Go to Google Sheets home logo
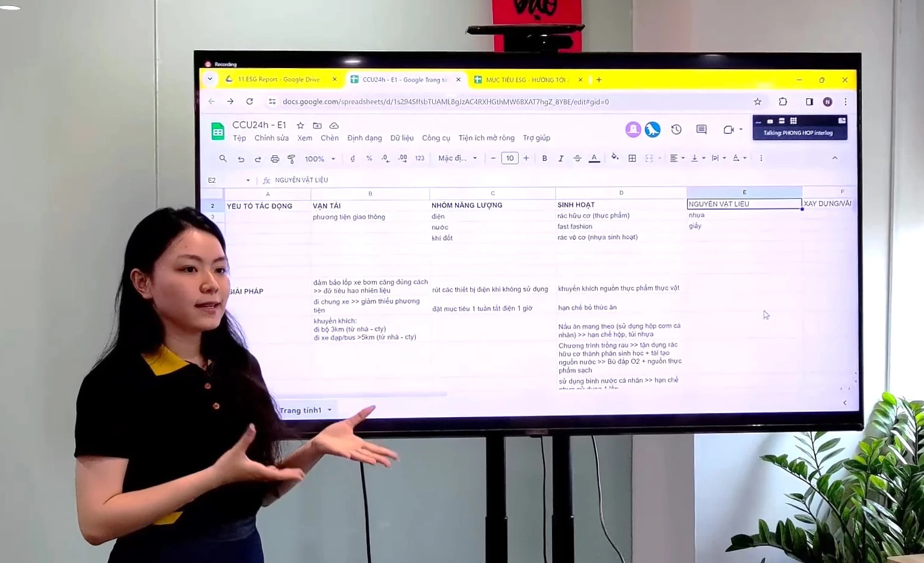This screenshot has width=924, height=563. (218, 131)
